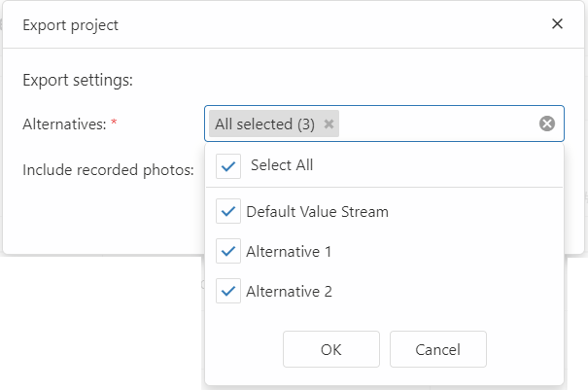Toggle the Select All checkbox
The image size is (588, 390).
tap(229, 166)
